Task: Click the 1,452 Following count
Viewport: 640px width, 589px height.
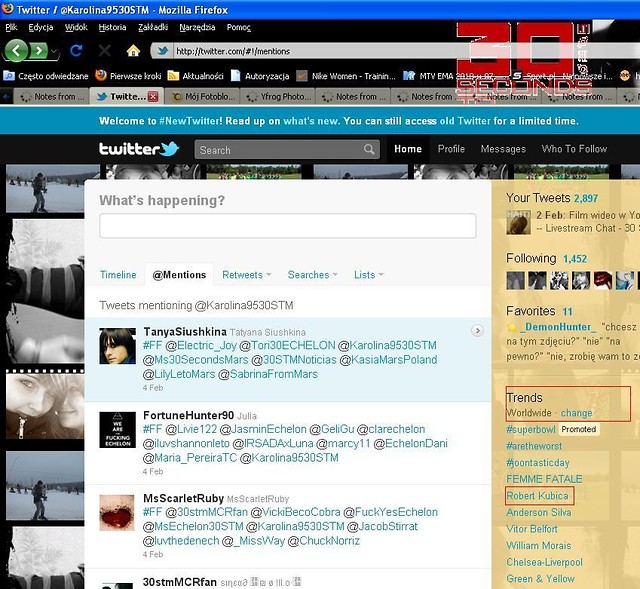Action: pyautogui.click(x=575, y=259)
